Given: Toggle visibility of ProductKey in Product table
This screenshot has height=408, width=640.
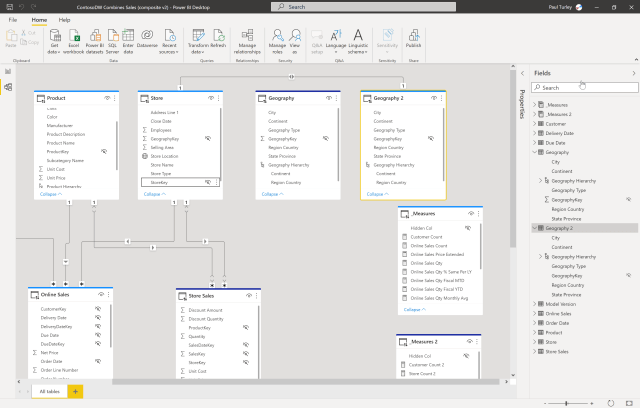Looking at the screenshot, I should tap(104, 151).
